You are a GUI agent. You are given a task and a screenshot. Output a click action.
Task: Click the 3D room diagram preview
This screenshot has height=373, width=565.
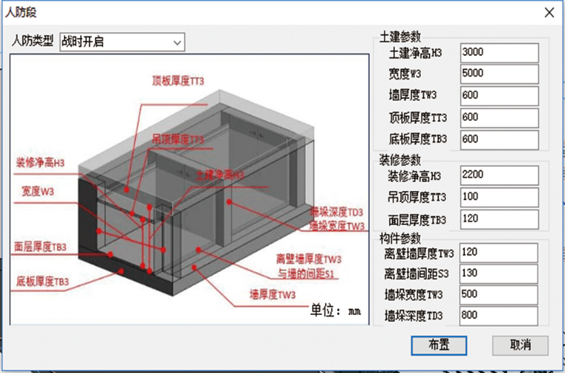pyautogui.click(x=190, y=190)
